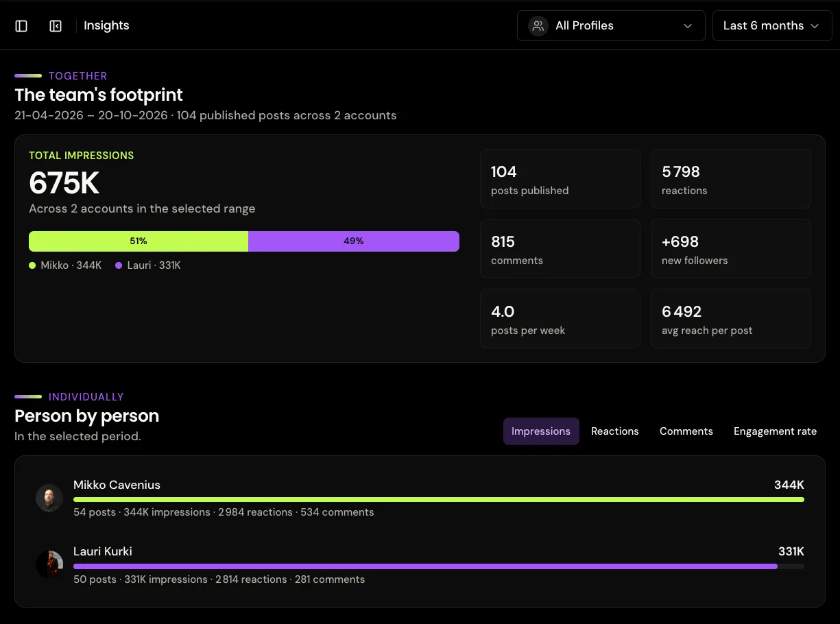The width and height of the screenshot is (840, 624).
Task: Click the 331K value on Lauri's row
Action: point(791,551)
